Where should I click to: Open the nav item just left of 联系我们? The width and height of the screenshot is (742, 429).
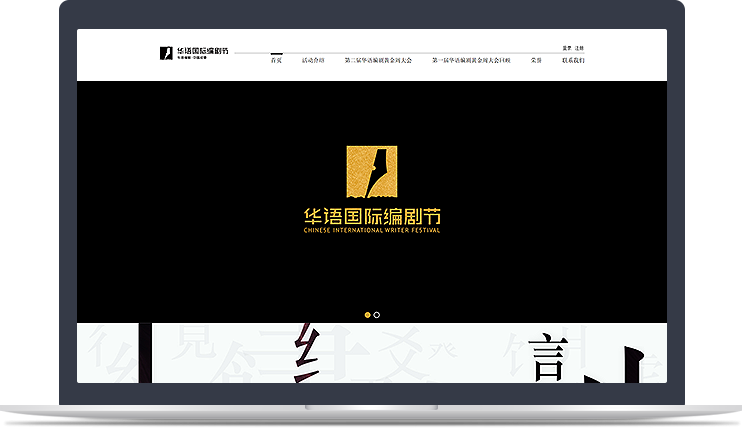[x=536, y=60]
